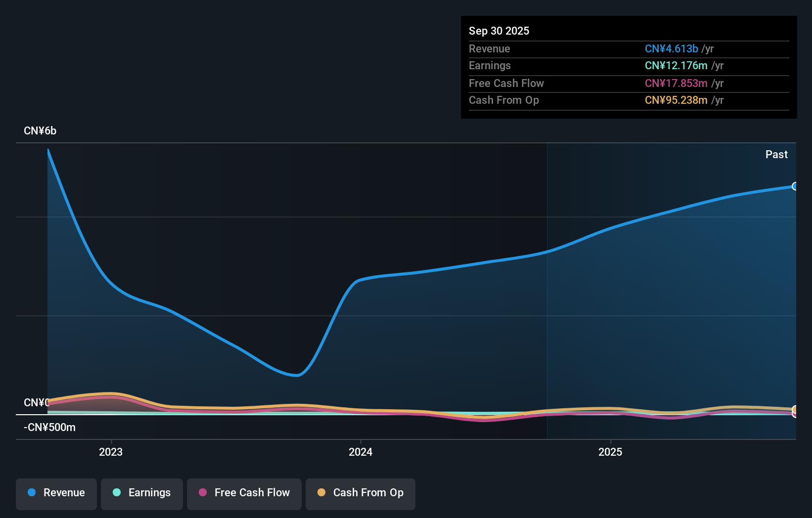Click the CN¥6b gridline label
Image resolution: width=812 pixels, height=518 pixels.
41,130
